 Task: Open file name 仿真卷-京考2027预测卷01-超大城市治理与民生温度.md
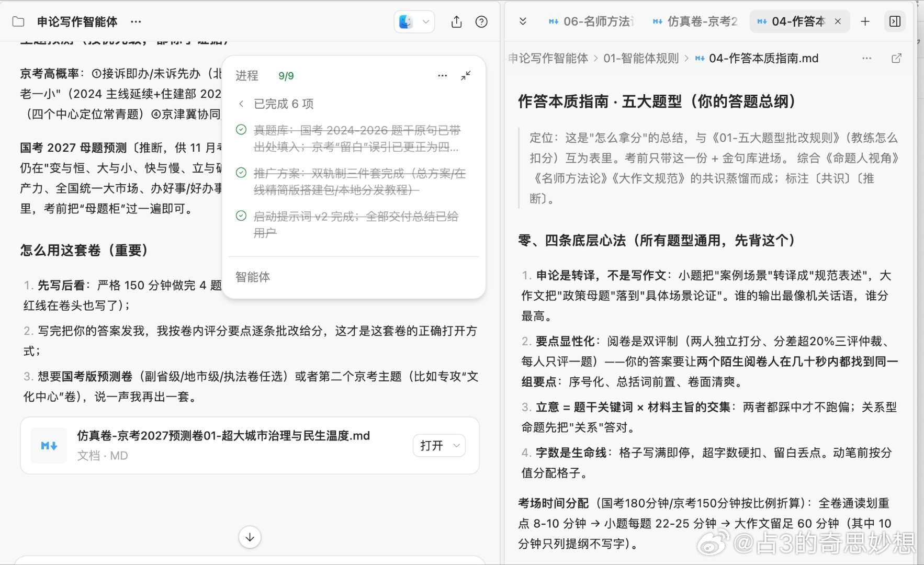223,435
